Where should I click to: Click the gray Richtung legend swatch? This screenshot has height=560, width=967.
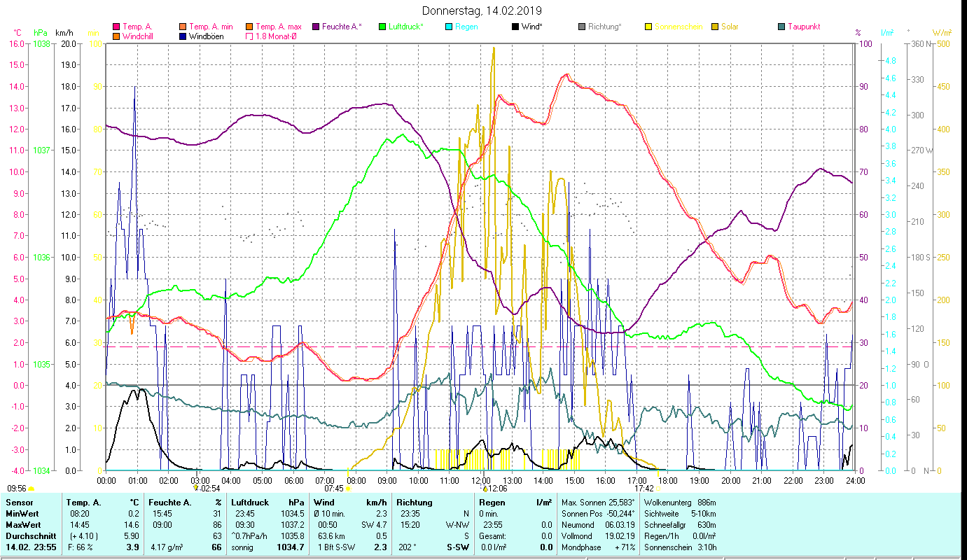click(x=582, y=27)
